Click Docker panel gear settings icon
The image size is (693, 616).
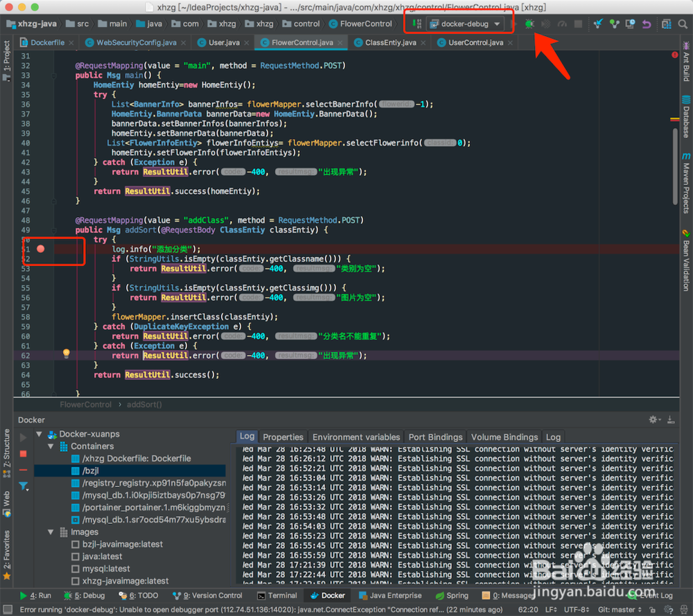point(654,420)
